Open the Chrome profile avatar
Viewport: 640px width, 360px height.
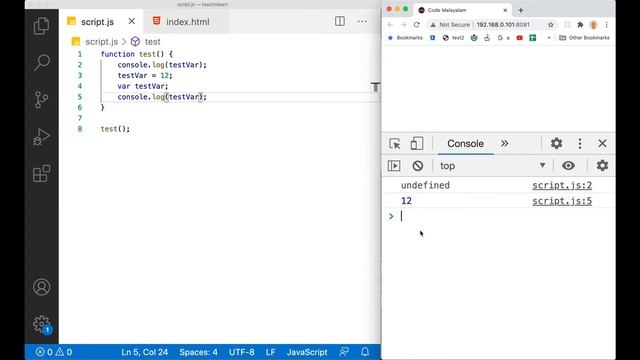(593, 24)
